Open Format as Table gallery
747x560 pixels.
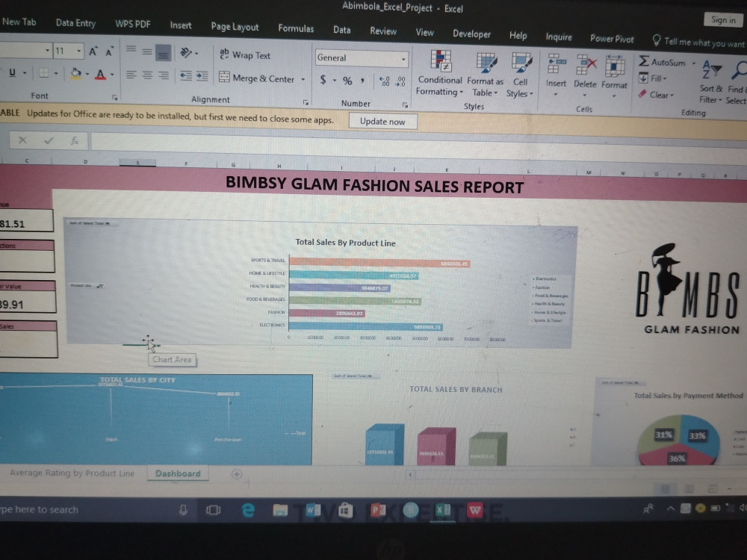pos(485,75)
